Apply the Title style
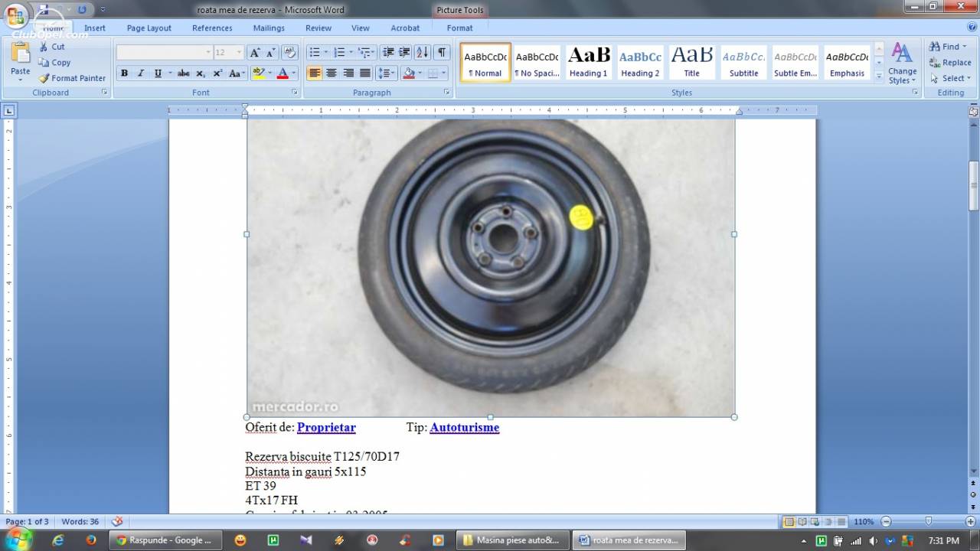The image size is (980, 551). [691, 62]
